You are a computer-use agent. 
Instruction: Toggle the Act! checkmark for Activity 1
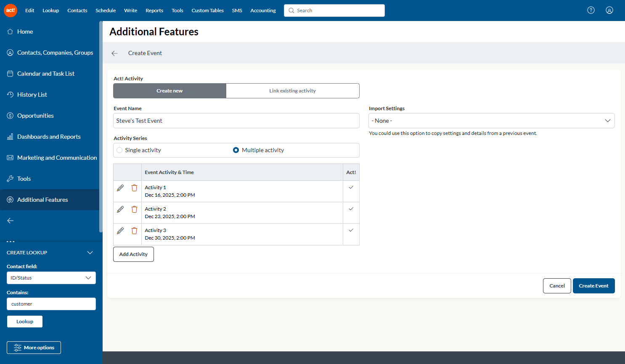click(x=351, y=187)
